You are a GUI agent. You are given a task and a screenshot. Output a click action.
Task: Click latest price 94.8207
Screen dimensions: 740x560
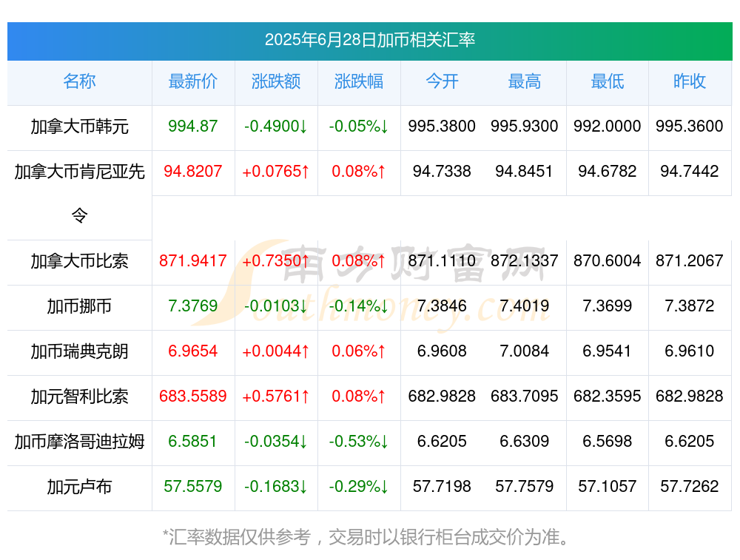[x=193, y=171]
